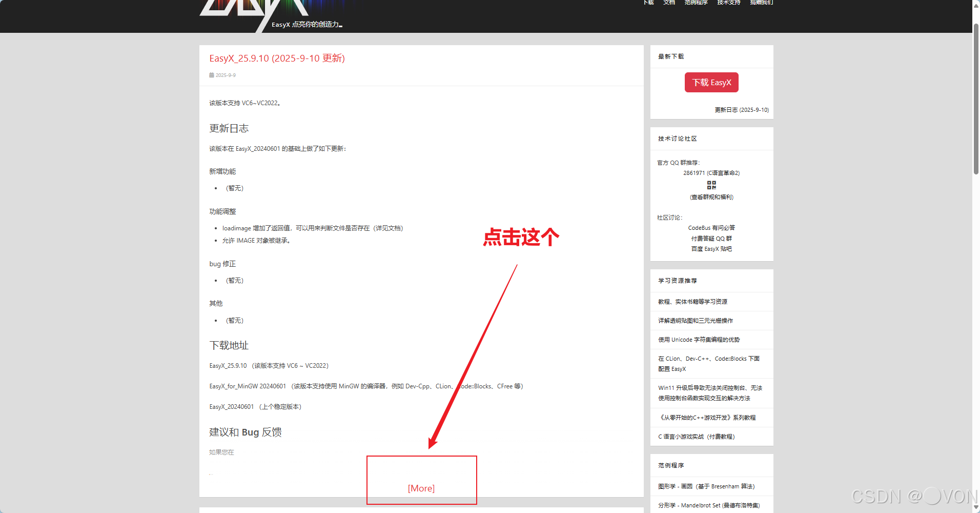This screenshot has height=513, width=980.
Task: Open 教程、实体书籍等学习资源 entry
Action: (x=692, y=302)
